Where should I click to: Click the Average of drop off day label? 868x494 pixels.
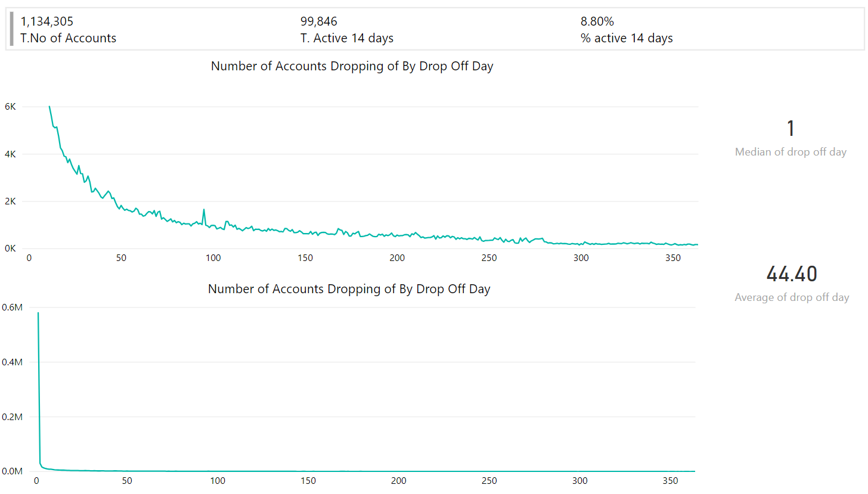pos(792,297)
